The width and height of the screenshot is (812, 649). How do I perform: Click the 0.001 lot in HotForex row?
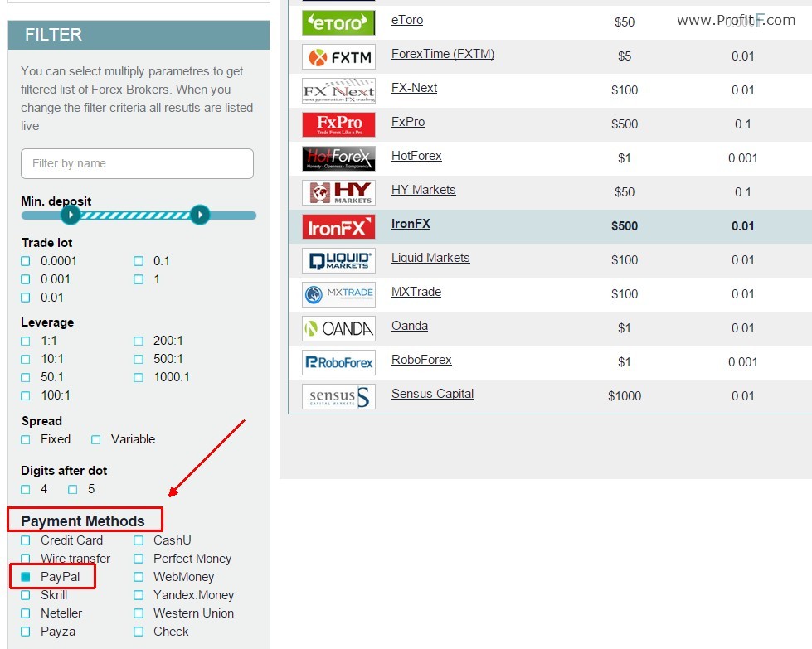pos(742,158)
